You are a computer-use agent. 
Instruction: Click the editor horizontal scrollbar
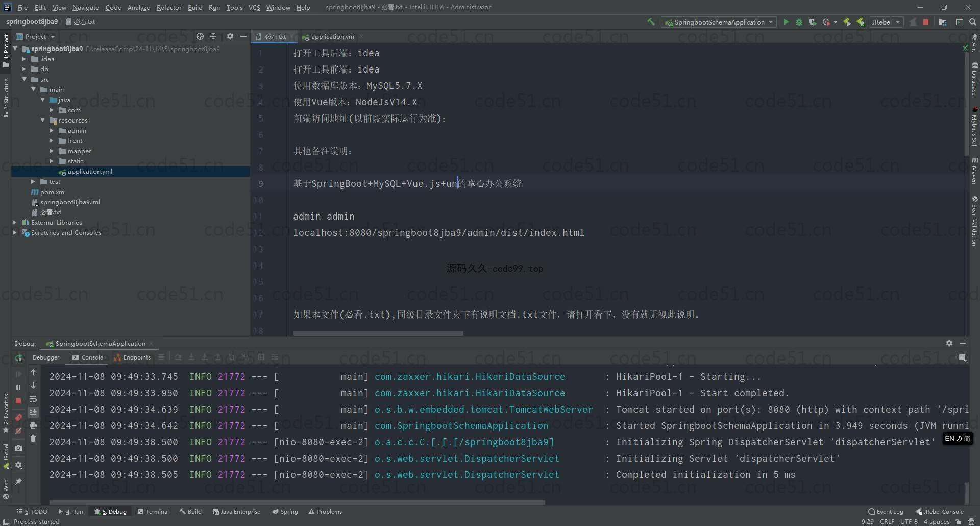[378, 333]
